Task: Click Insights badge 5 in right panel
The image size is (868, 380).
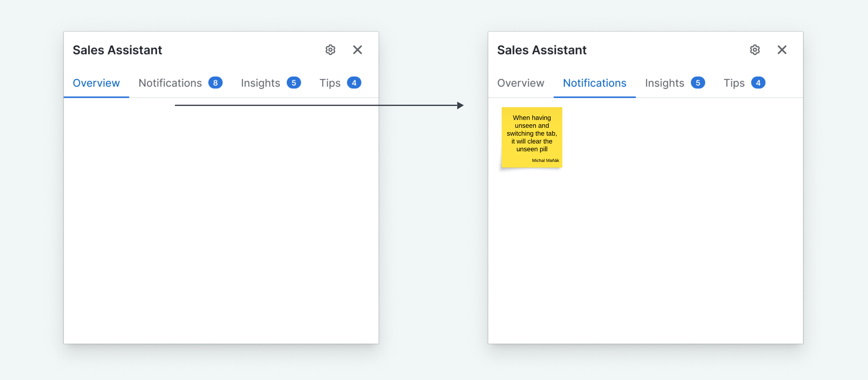Action: (x=698, y=83)
